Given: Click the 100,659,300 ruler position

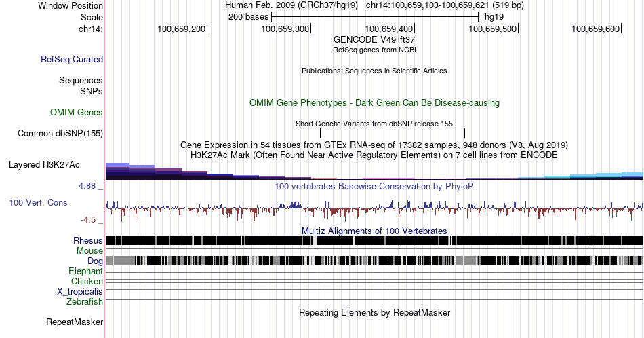Looking at the screenshot, I should point(286,29).
